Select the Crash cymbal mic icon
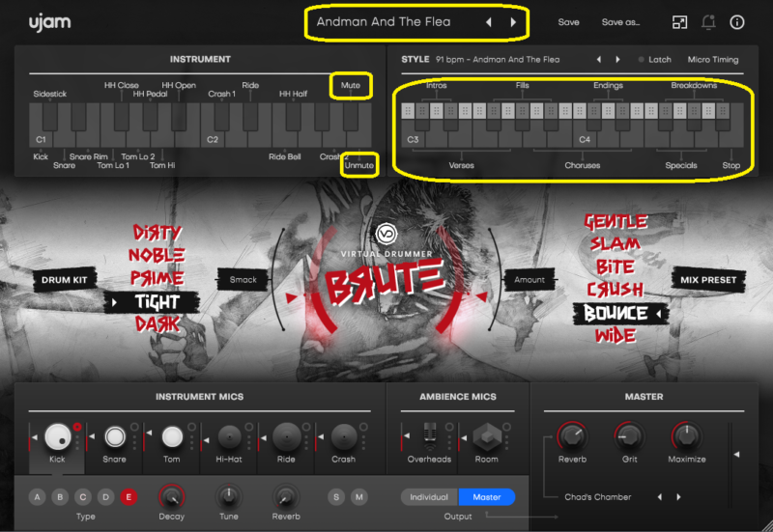Screen dimensions: 773x532 click(x=344, y=436)
